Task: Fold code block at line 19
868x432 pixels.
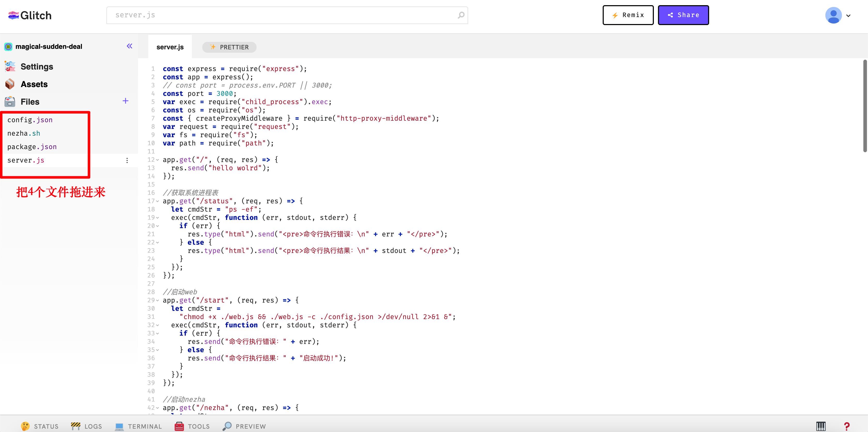Action: point(157,218)
